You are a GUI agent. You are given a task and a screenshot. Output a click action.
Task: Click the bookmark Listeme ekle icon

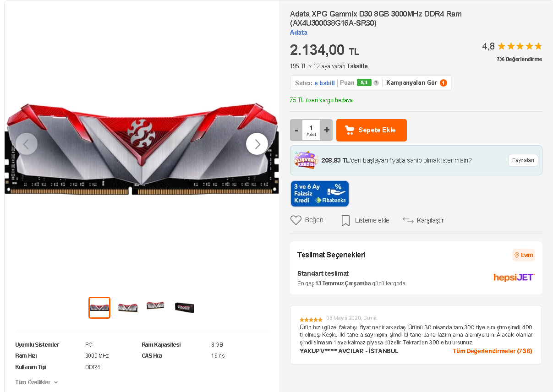click(x=345, y=221)
